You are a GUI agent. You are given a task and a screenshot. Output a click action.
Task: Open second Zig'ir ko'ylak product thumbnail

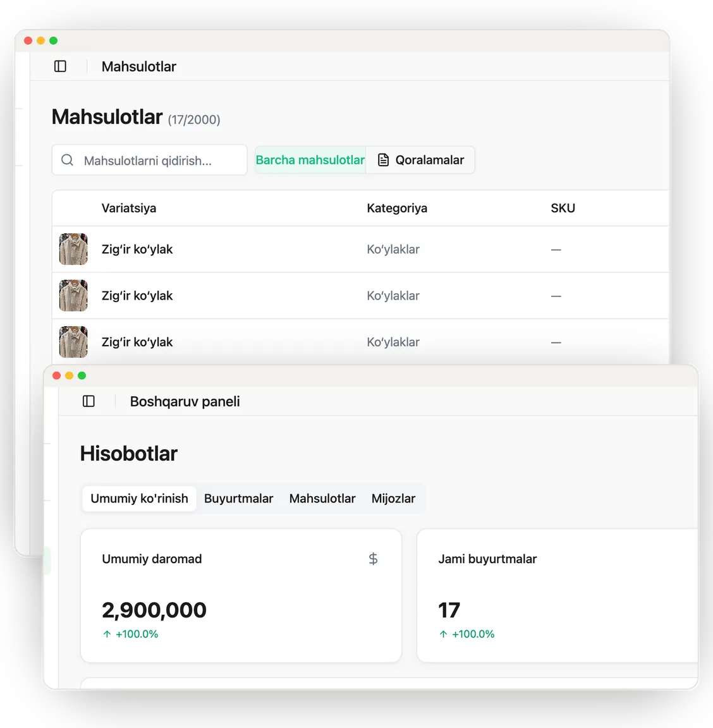73,296
